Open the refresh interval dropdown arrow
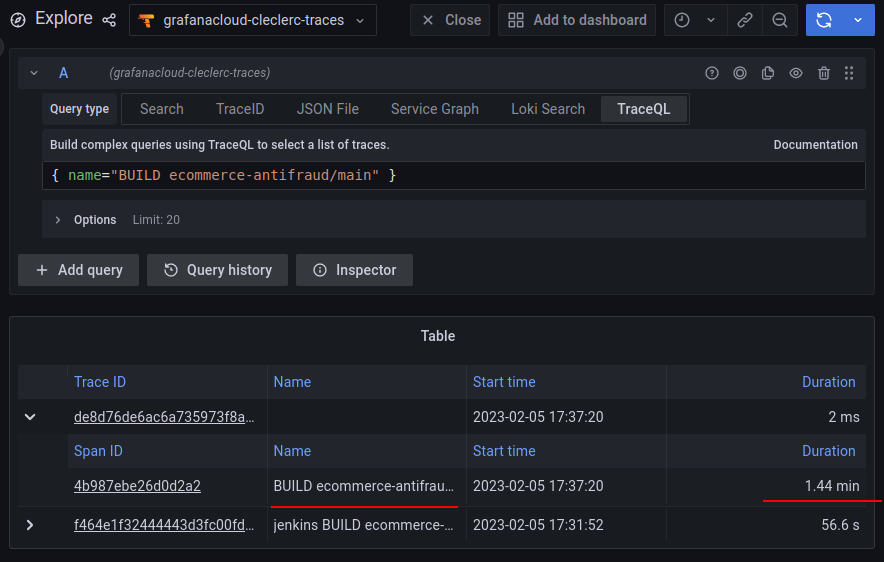 tap(858, 20)
